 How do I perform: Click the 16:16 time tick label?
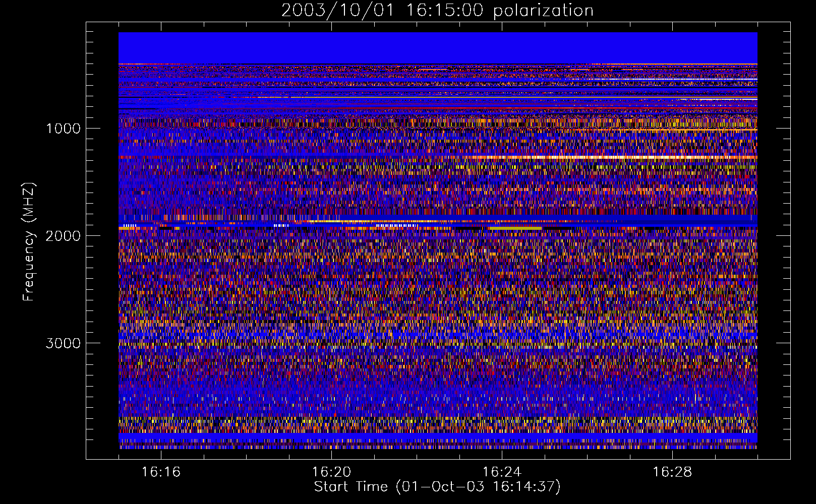point(161,472)
